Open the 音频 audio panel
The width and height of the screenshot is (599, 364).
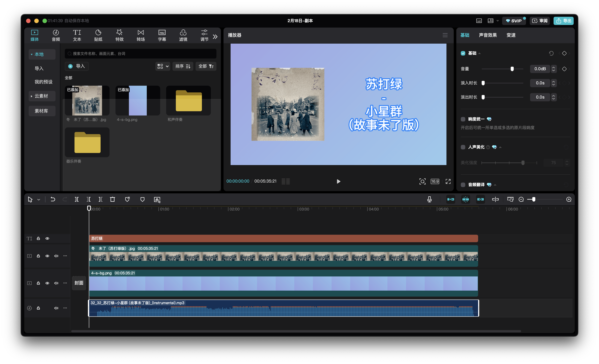tap(56, 35)
